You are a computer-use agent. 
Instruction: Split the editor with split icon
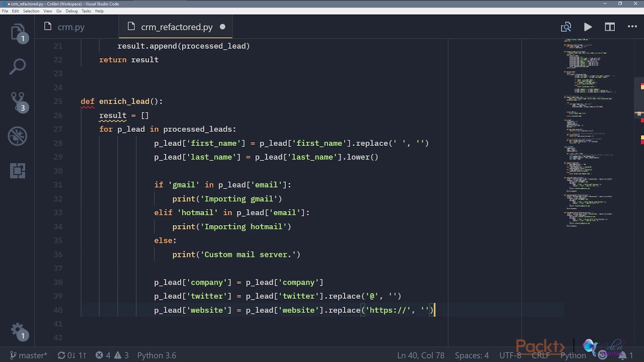coord(610,27)
